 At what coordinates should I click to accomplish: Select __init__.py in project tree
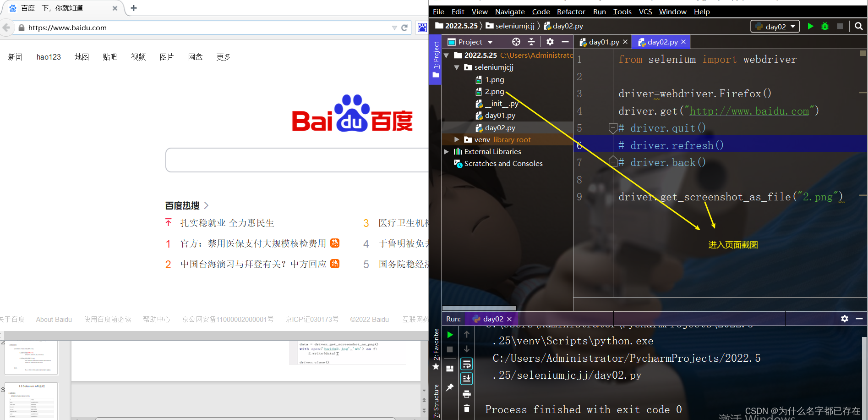pos(502,103)
